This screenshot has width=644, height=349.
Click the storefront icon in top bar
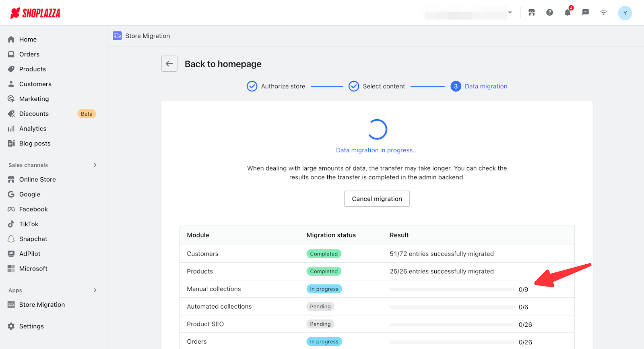coord(532,12)
